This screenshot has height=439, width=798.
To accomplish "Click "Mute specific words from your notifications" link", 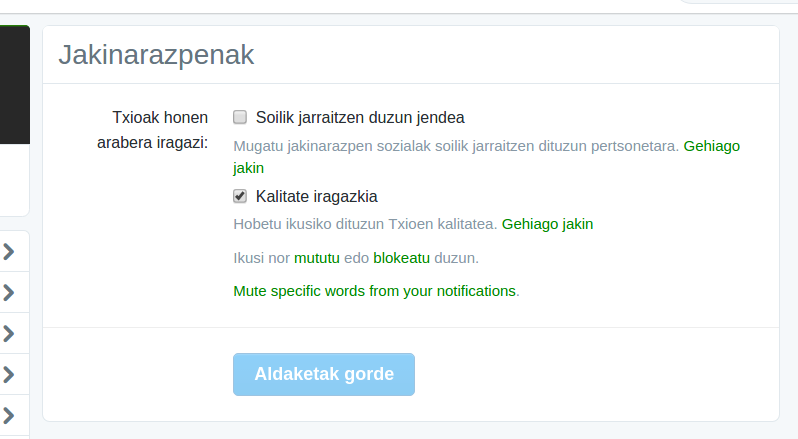I will point(374,291).
